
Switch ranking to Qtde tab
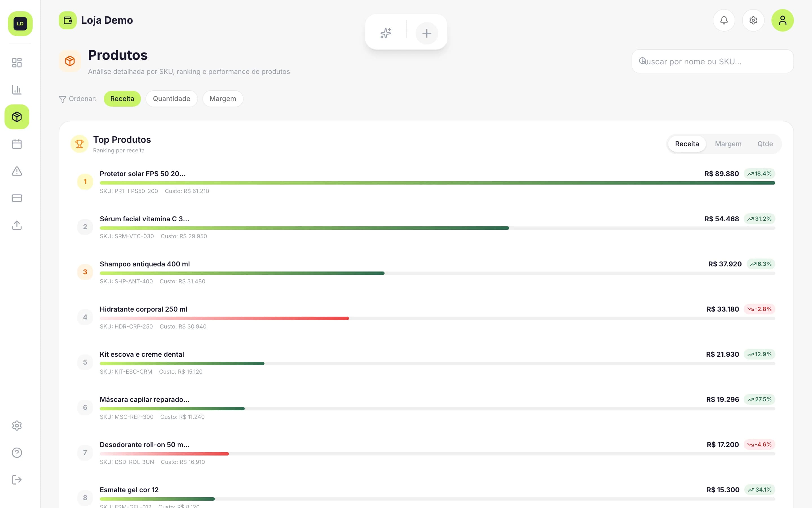coord(765,144)
